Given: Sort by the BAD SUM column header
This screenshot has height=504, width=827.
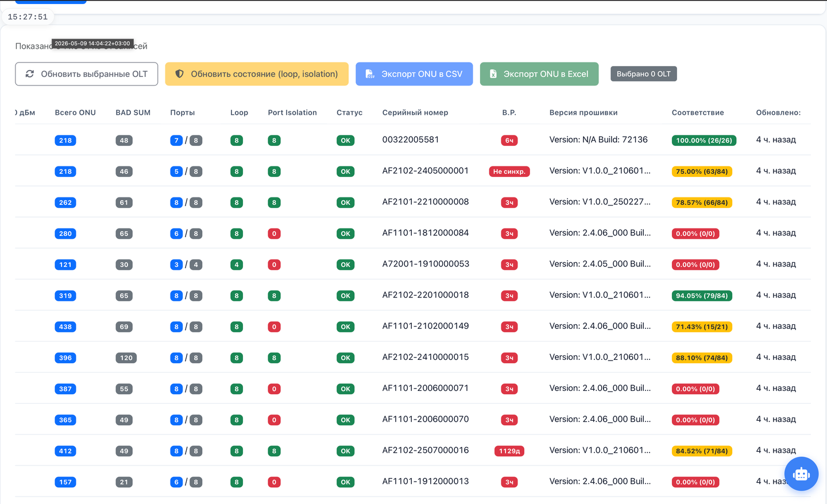Looking at the screenshot, I should coord(133,113).
